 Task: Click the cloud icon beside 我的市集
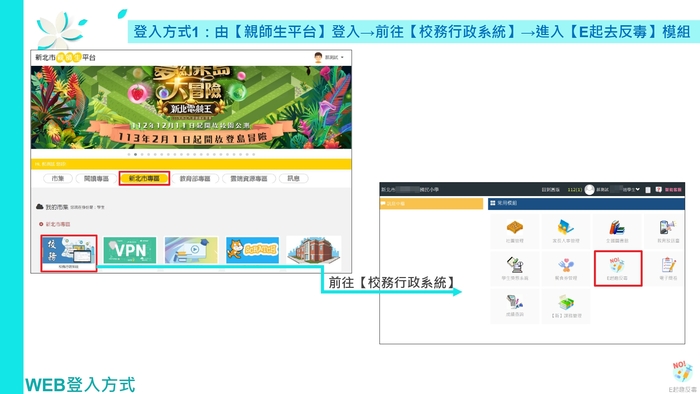pos(40,207)
